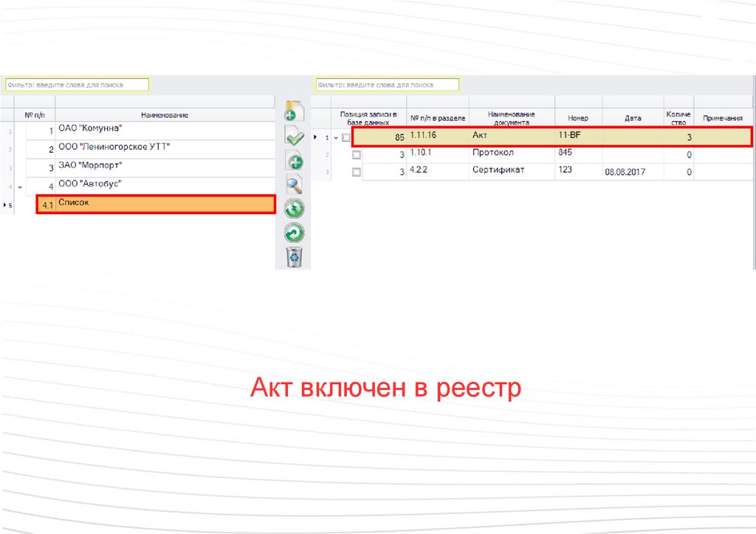This screenshot has height=534, width=756.
Task: Tick the checkbox in the Протокол row
Action: tap(357, 155)
